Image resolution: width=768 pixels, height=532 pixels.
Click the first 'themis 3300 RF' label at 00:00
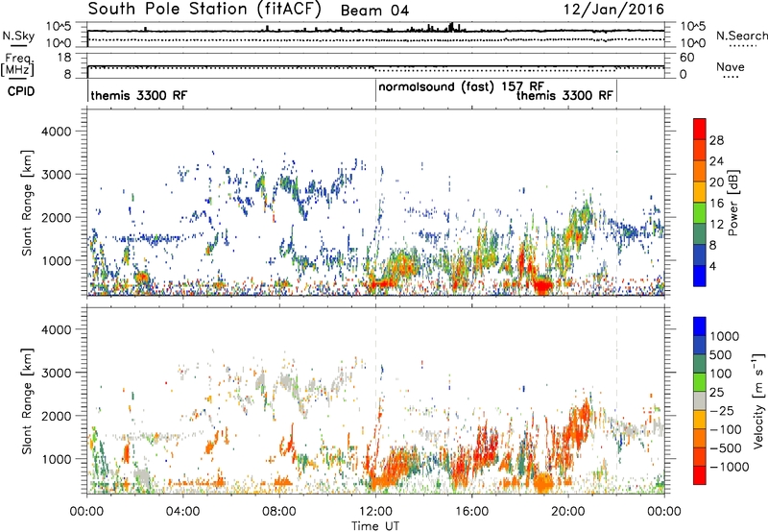click(x=138, y=95)
